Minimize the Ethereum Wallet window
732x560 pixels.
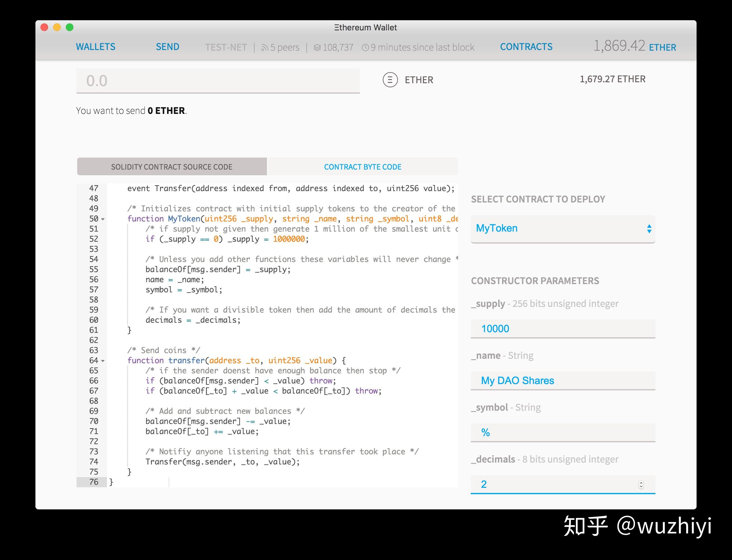click(x=57, y=27)
